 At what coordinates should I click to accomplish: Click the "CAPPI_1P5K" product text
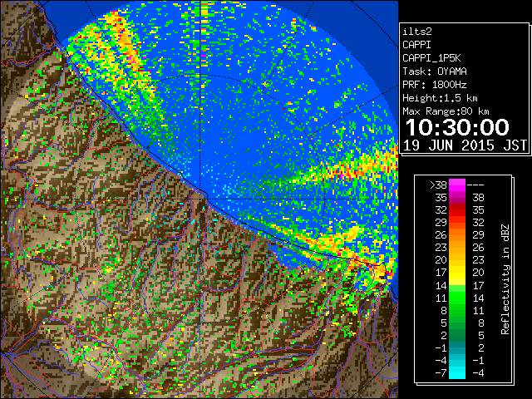click(x=431, y=58)
